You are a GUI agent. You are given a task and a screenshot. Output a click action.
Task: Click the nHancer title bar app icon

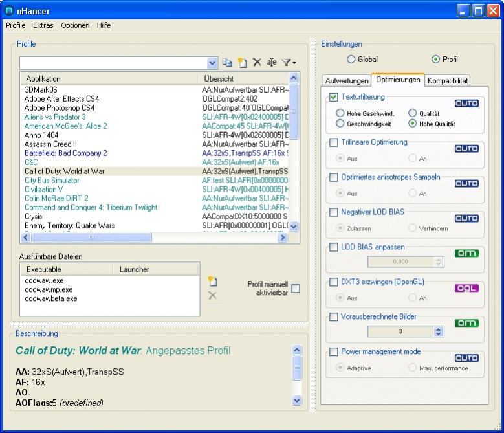tap(8, 10)
